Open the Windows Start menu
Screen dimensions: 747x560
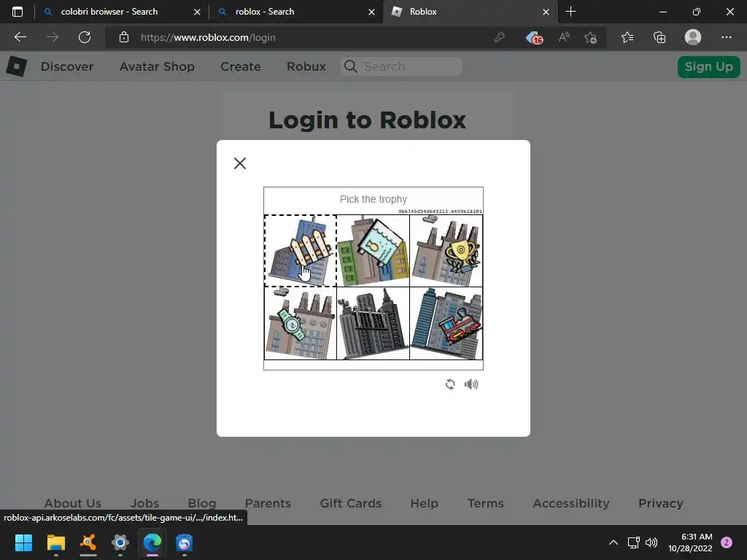(23, 542)
